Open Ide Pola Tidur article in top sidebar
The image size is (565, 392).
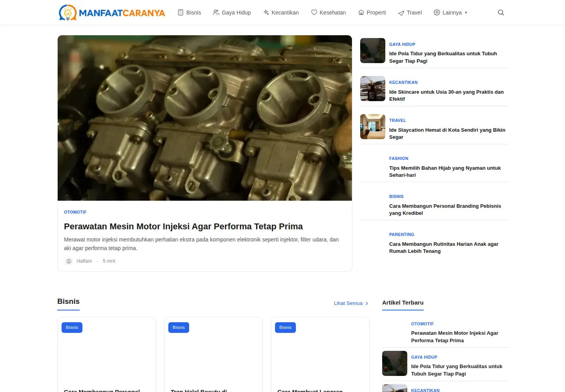pos(443,57)
